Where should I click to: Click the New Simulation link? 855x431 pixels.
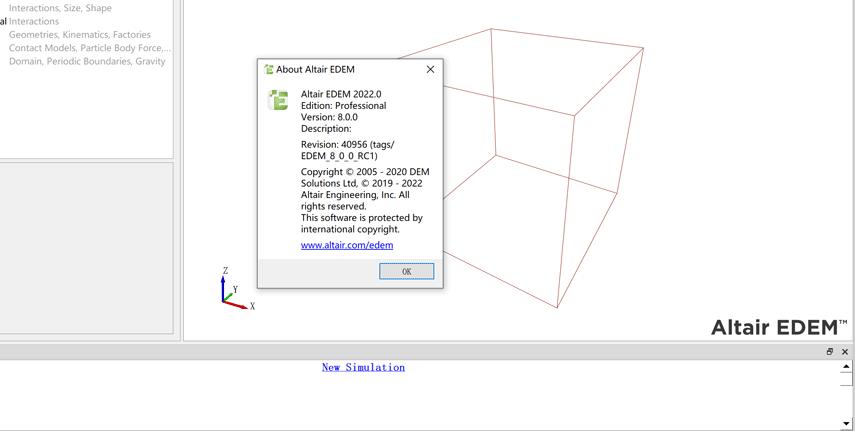point(363,367)
